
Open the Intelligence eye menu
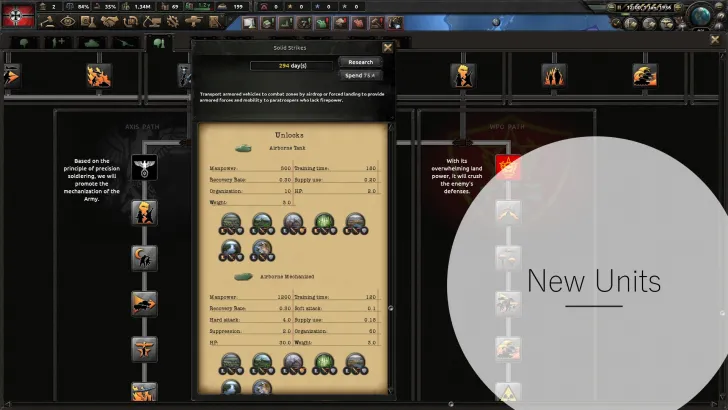point(68,21)
